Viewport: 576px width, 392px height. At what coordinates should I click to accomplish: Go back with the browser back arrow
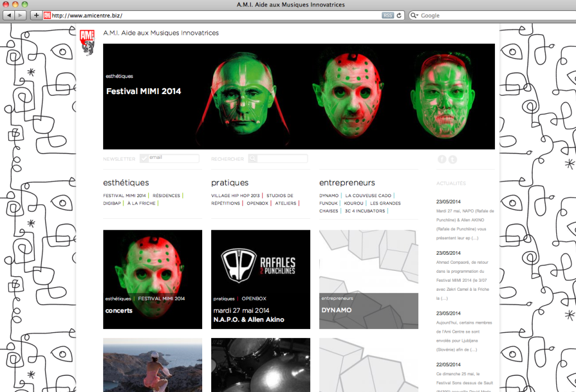9,16
